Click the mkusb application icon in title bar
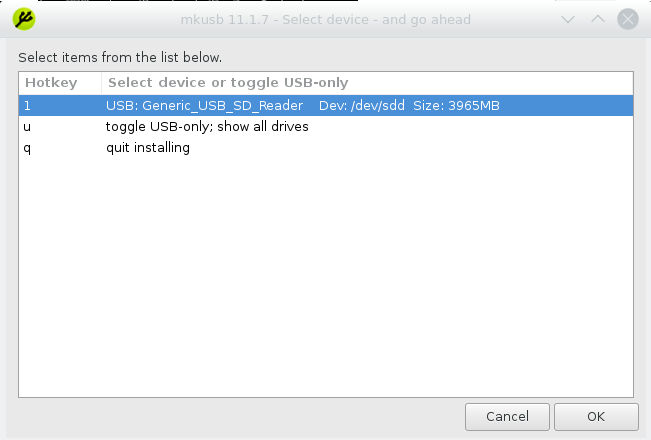Screen dimensions: 651x440 pyautogui.click(x=25, y=19)
